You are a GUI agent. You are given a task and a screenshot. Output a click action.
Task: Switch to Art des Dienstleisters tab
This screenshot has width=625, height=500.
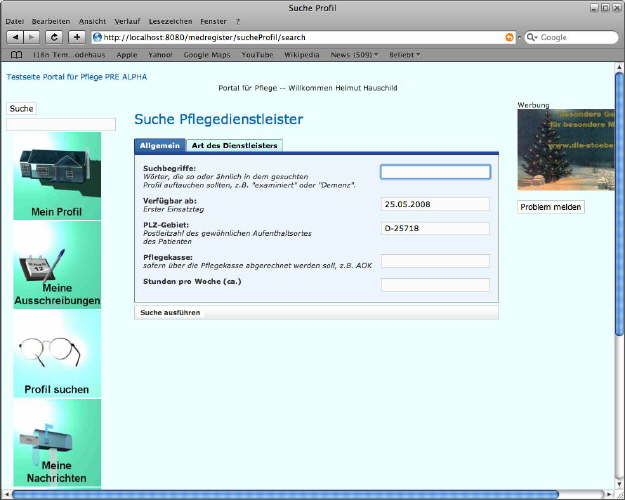pos(234,146)
